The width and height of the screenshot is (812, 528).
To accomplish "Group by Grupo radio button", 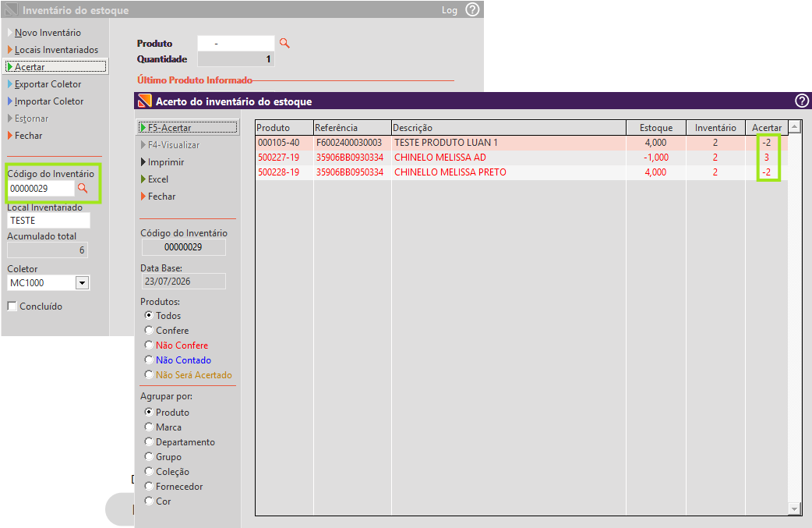I will click(x=149, y=456).
